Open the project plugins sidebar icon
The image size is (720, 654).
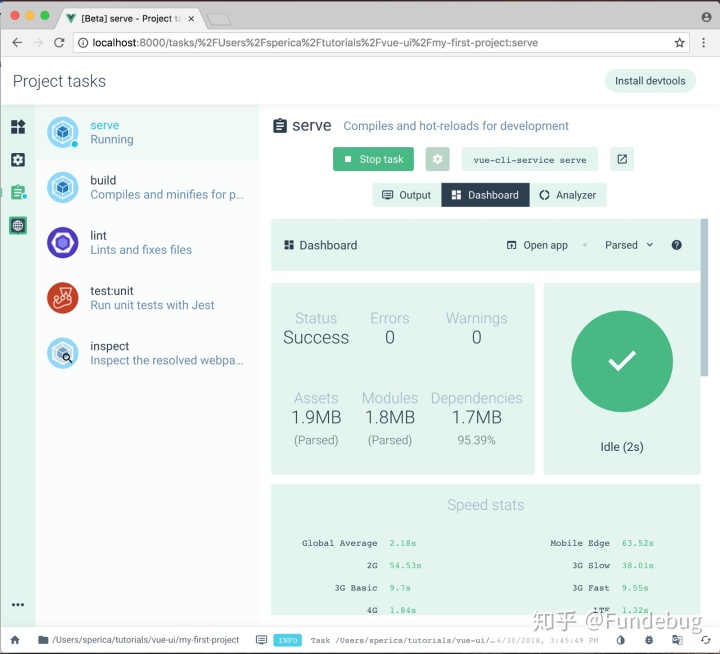pyautogui.click(x=18, y=126)
